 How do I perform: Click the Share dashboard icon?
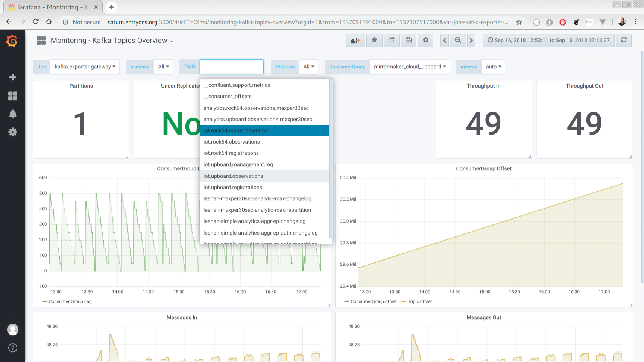392,40
